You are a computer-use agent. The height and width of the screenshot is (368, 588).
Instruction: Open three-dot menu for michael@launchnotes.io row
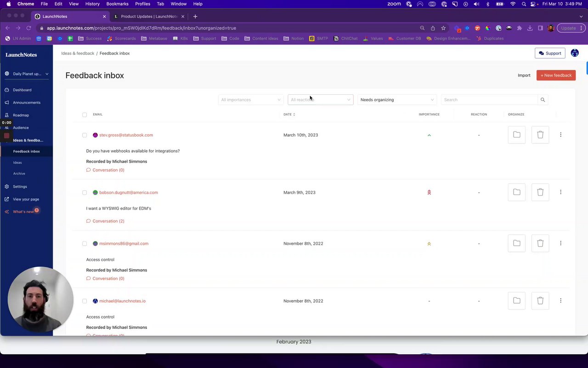(x=560, y=301)
